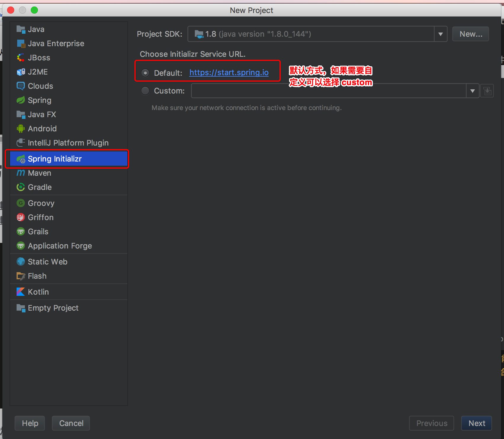Screen dimensions: 504x439
Task: Click the Static Web globe icon
Action: (x=21, y=262)
